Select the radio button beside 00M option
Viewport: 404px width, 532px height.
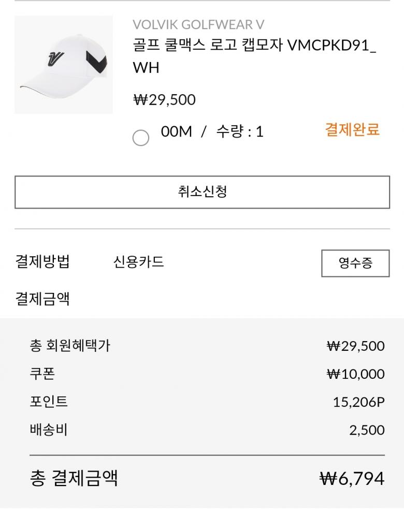click(141, 138)
